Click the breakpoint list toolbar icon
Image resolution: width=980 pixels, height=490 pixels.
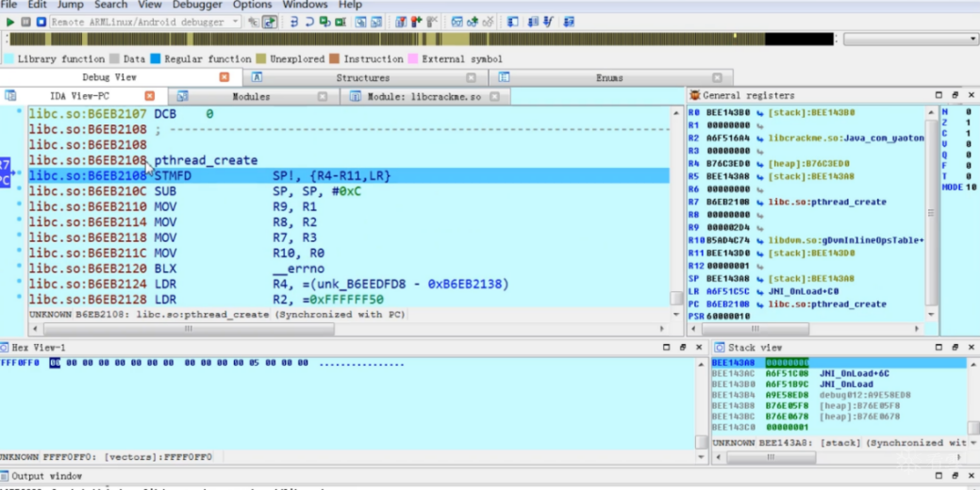pyautogui.click(x=401, y=22)
